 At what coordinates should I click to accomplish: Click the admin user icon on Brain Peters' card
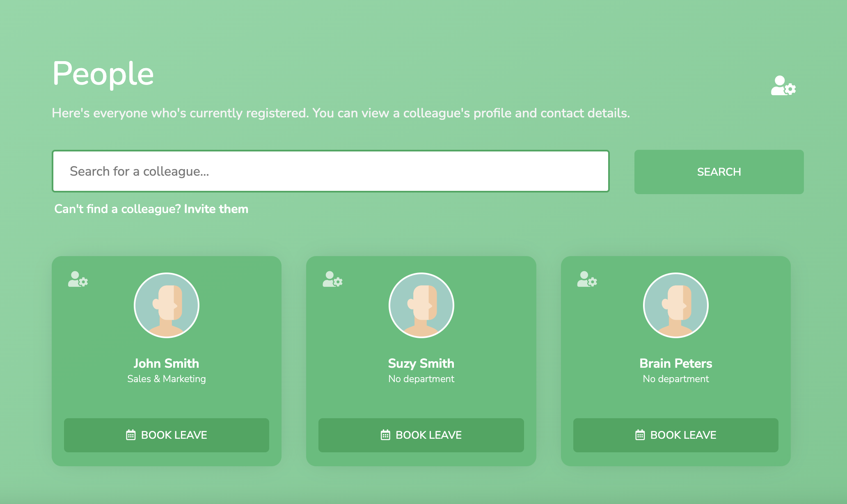point(587,280)
